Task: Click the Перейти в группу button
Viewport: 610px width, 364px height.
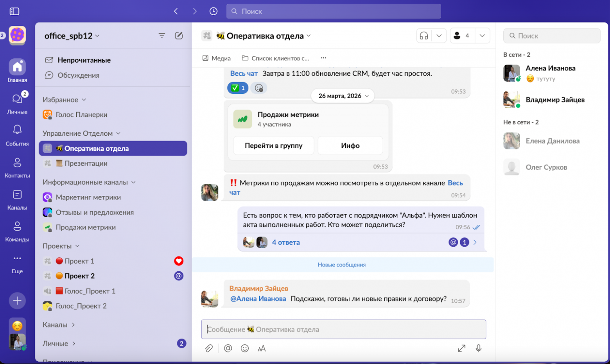Action: (x=273, y=145)
